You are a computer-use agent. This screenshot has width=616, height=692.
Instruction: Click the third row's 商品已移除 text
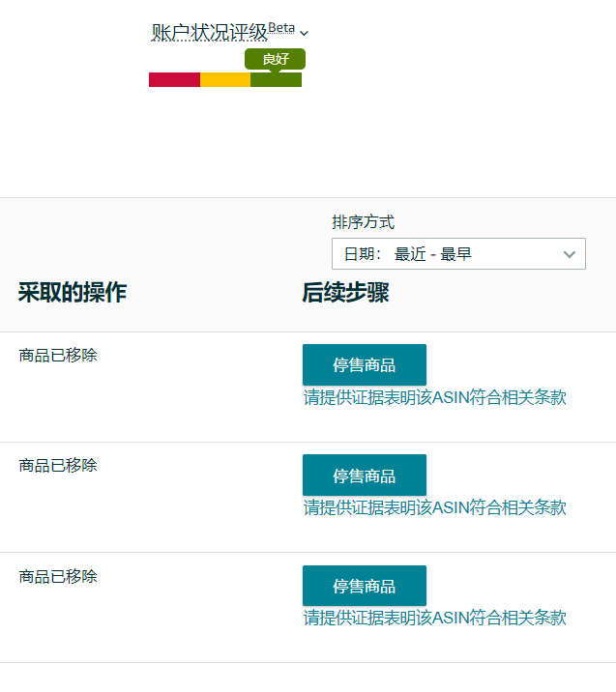(58, 576)
